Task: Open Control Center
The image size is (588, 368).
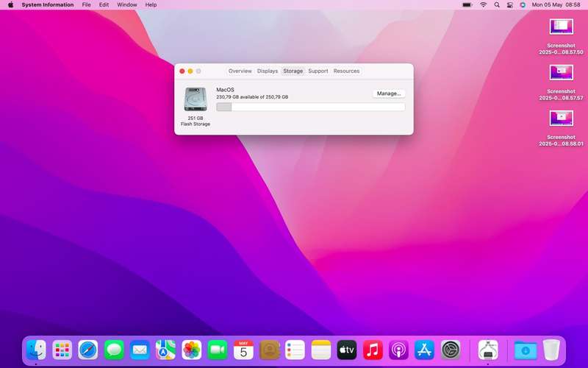Action: coord(509,5)
